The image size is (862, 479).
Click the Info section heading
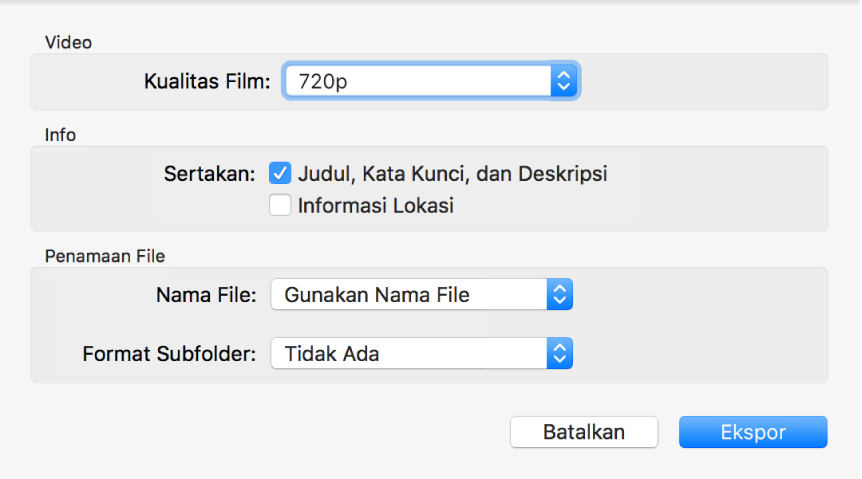tap(61, 135)
